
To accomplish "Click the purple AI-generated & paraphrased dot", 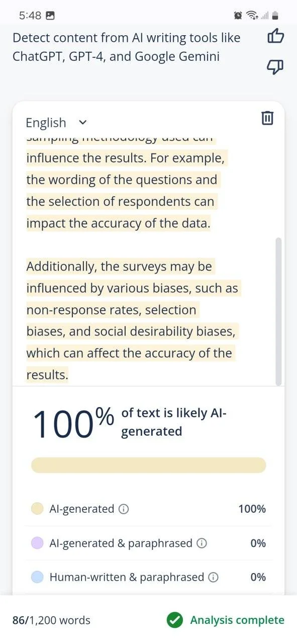I will (37, 543).
